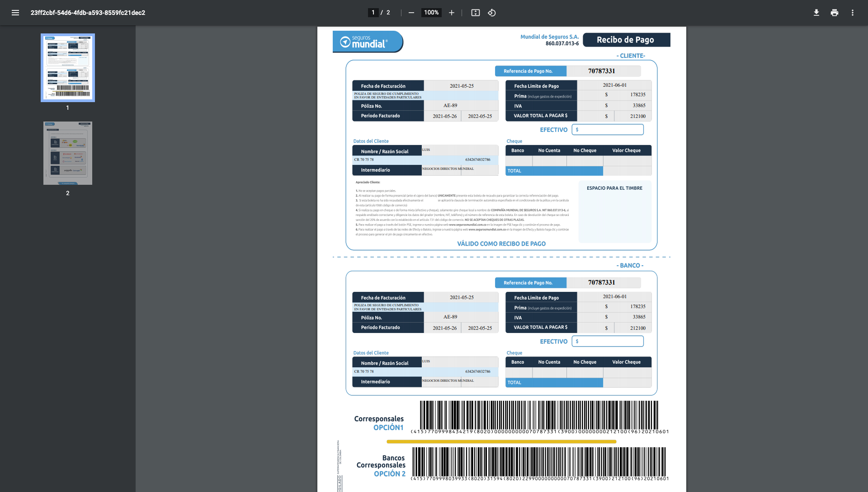Select the page 1 thumbnail
868x492 pixels.
68,67
